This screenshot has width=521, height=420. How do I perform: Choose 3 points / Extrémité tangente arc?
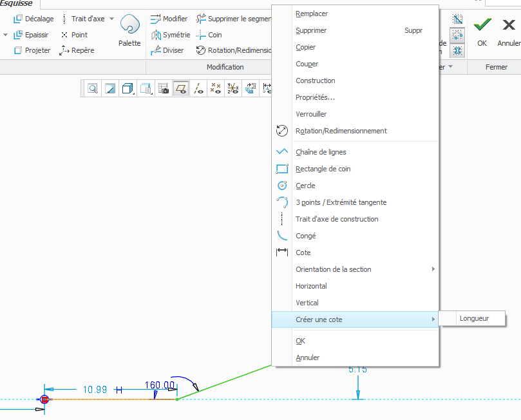[355, 202]
